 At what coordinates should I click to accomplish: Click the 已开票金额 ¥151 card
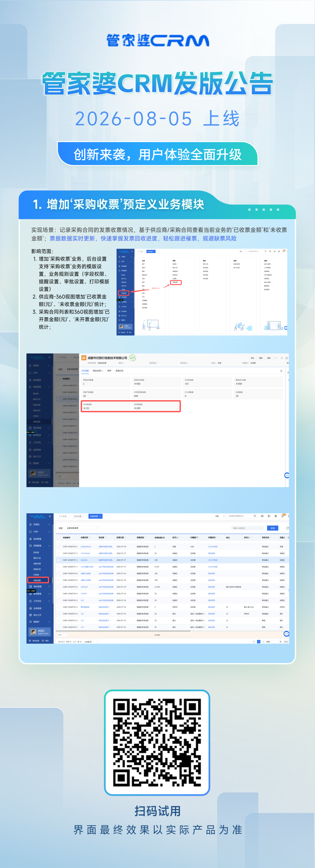(106, 406)
